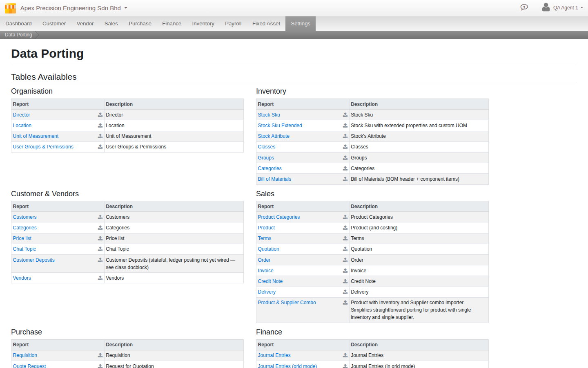Click the upload icon for Requisition

100,355
